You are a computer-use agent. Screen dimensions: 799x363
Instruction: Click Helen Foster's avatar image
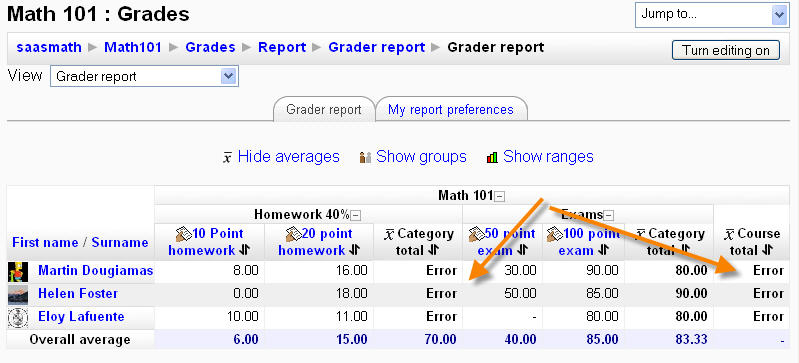[18, 295]
